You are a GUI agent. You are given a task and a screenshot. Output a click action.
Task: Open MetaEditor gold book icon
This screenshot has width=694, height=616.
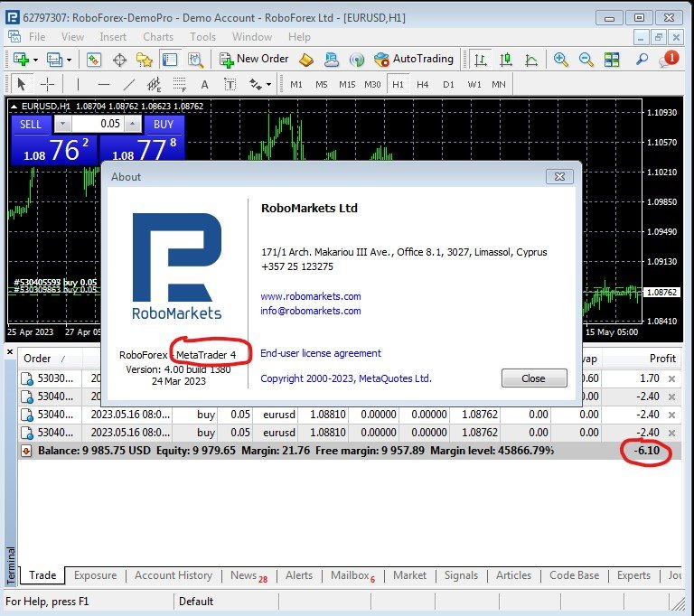click(305, 60)
